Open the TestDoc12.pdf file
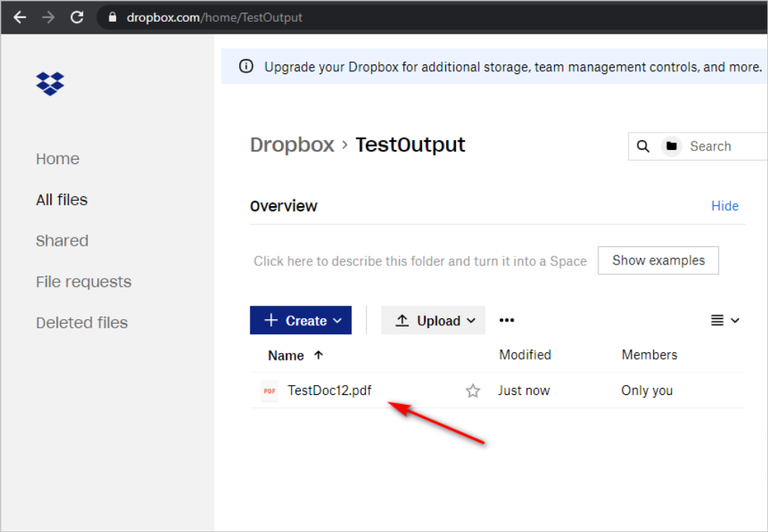Image resolution: width=768 pixels, height=532 pixels. (329, 391)
